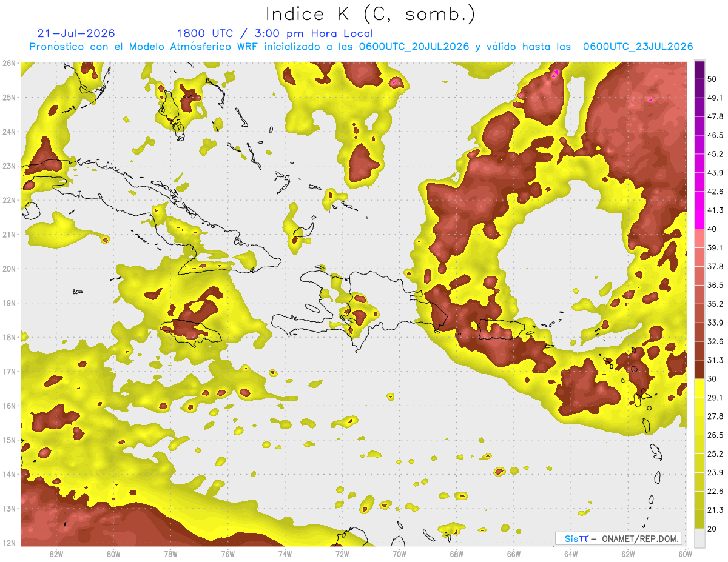
Task: Click the color scale value '37.8'
Action: click(715, 266)
